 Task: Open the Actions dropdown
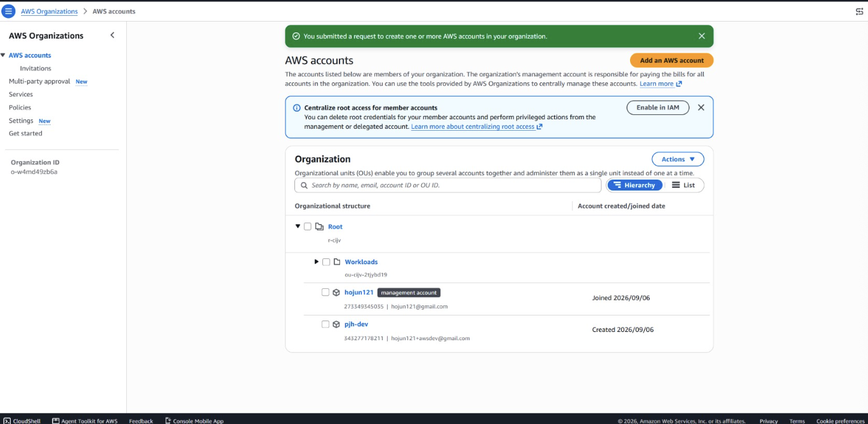pyautogui.click(x=678, y=159)
